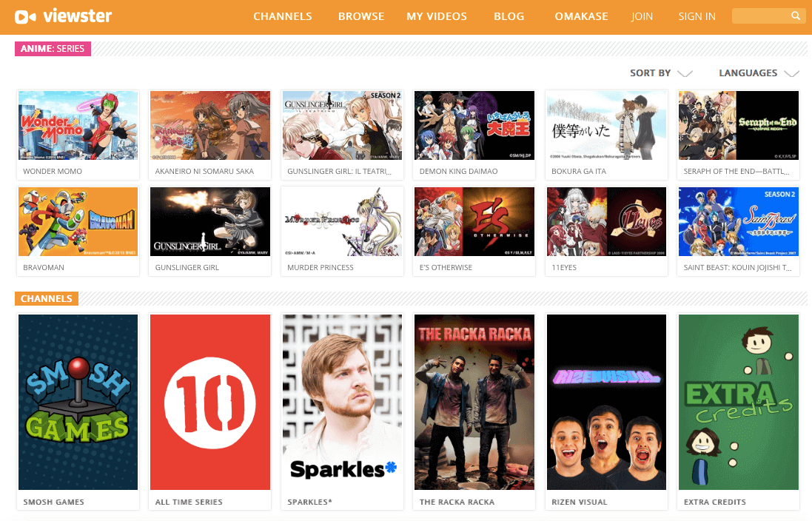
Task: Select the Bravoman series thumbnail
Action: (78, 222)
